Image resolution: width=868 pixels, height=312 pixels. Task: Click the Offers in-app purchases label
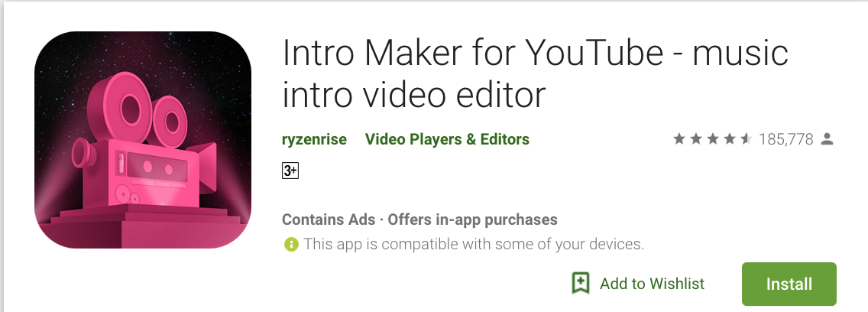point(472,219)
